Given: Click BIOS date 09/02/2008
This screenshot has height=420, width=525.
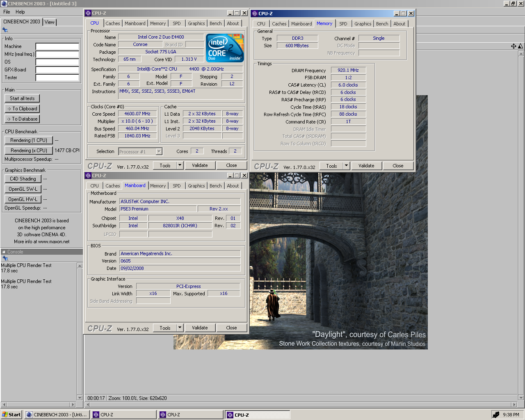Looking at the screenshot, I should click(x=180, y=268).
